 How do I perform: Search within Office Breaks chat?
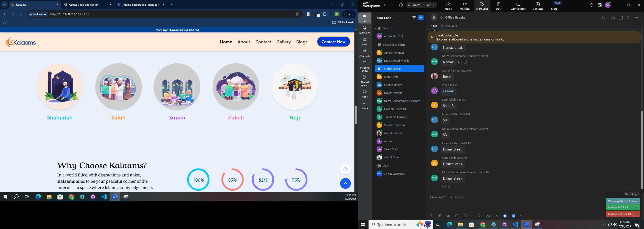pos(628,18)
